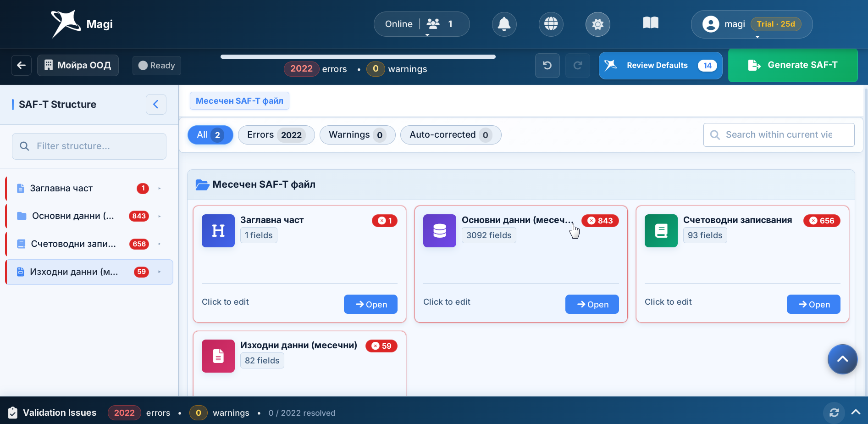868x424 pixels.
Task: Click the Мойра ООД company button
Action: [x=78, y=65]
